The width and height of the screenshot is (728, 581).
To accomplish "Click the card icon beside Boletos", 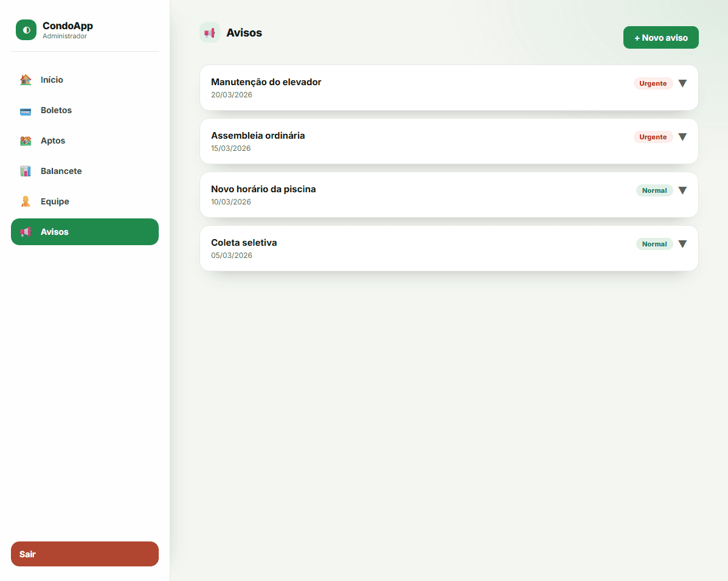I will click(x=26, y=111).
